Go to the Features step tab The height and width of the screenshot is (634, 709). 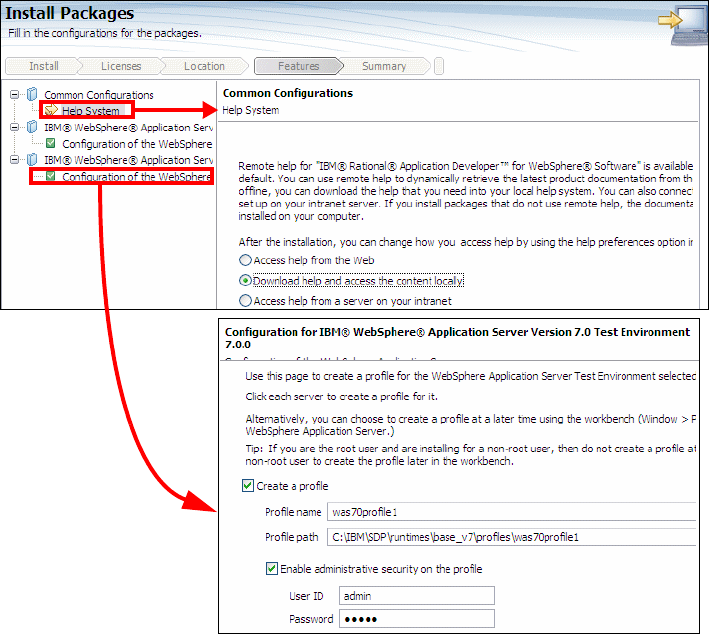[x=298, y=66]
